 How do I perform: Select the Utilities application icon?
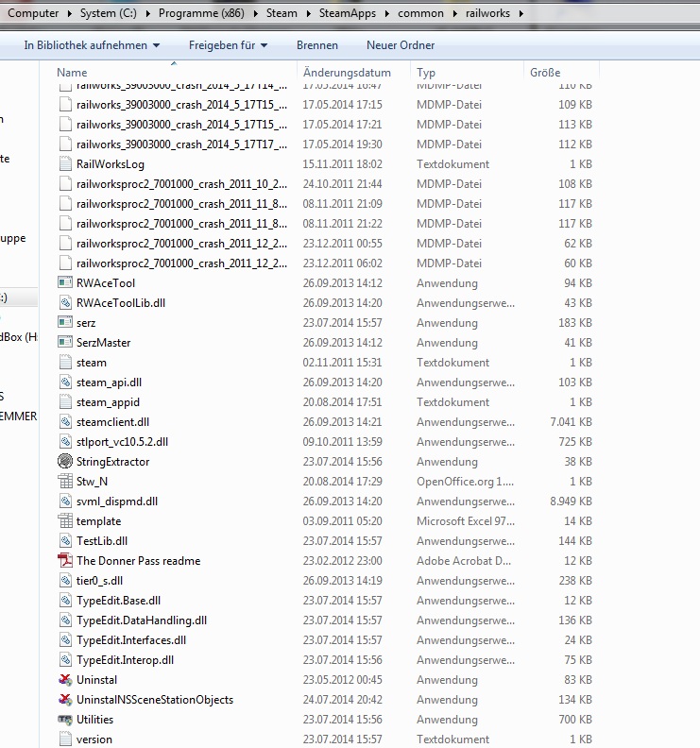[65, 720]
